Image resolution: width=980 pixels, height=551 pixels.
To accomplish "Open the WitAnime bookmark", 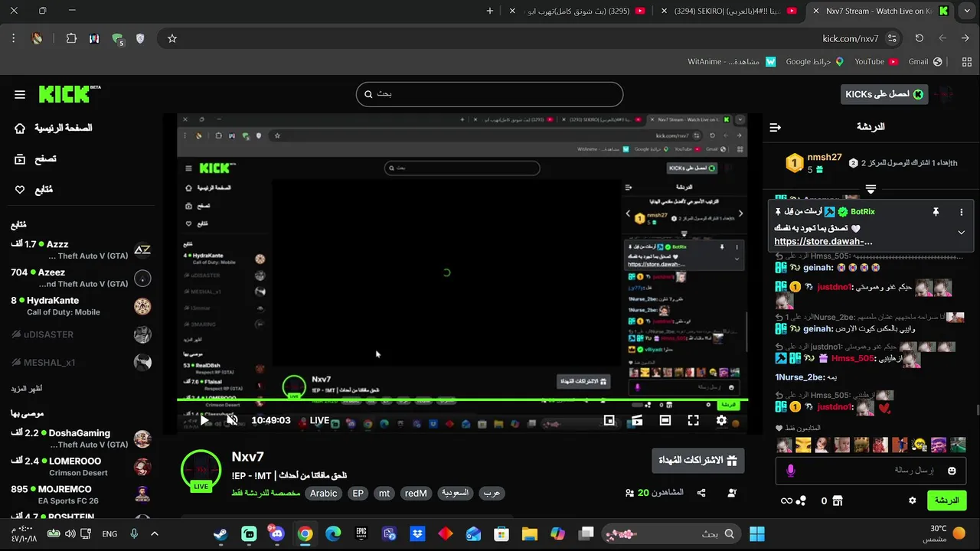I will point(731,61).
